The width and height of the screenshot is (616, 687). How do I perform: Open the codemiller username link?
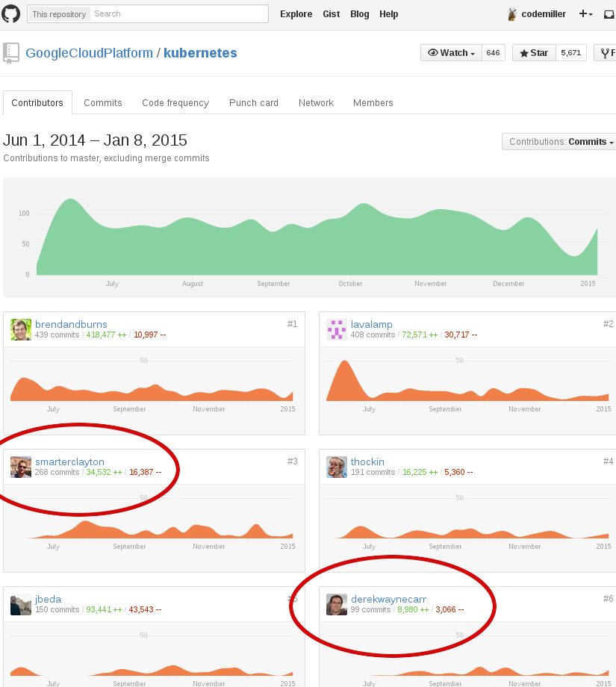pyautogui.click(x=544, y=14)
